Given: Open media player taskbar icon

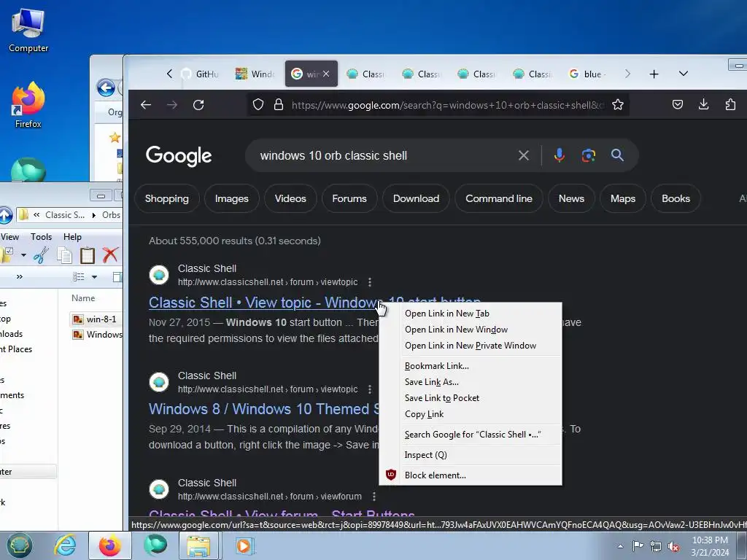Looking at the screenshot, I should [245, 545].
